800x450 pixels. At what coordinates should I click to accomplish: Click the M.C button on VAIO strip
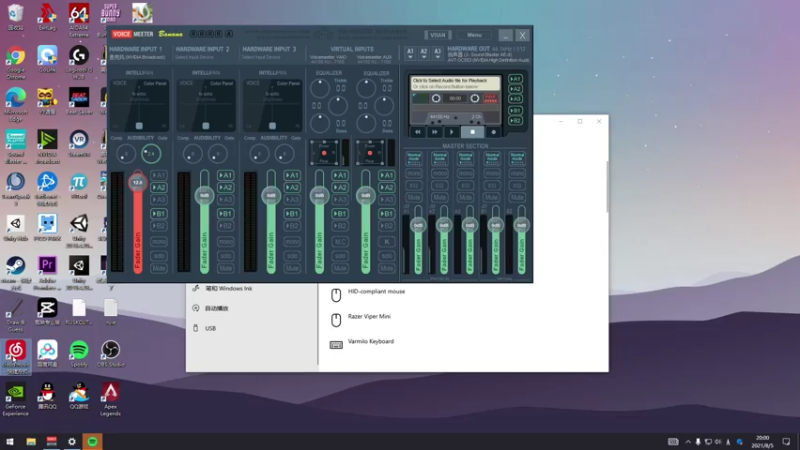point(340,241)
